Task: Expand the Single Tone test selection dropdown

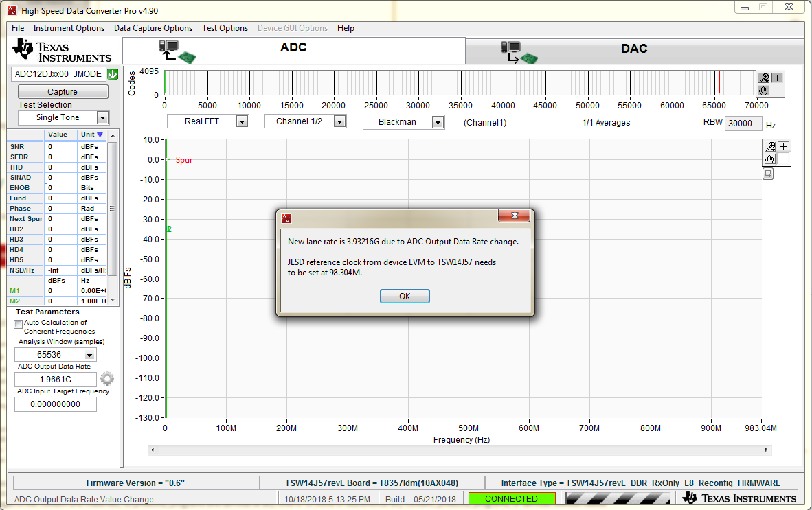Action: pyautogui.click(x=102, y=118)
